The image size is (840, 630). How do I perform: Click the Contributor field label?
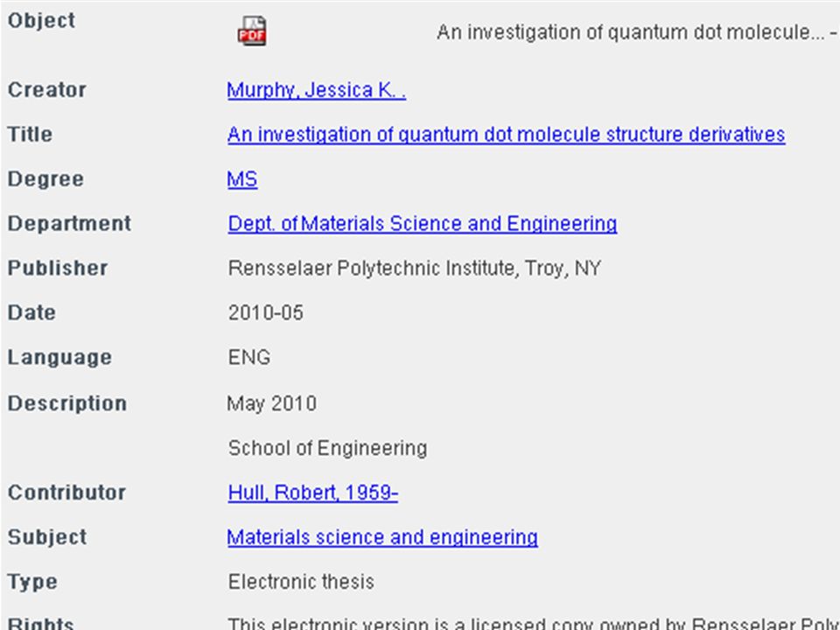pyautogui.click(x=66, y=493)
